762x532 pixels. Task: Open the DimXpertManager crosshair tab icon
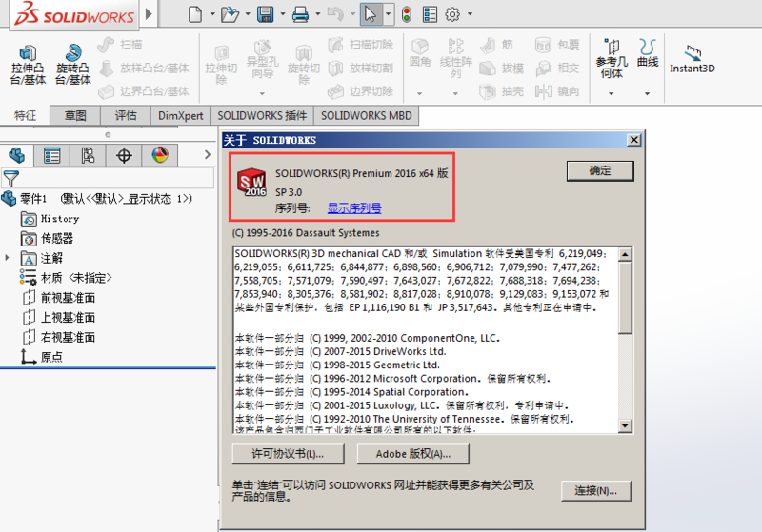coord(124,155)
